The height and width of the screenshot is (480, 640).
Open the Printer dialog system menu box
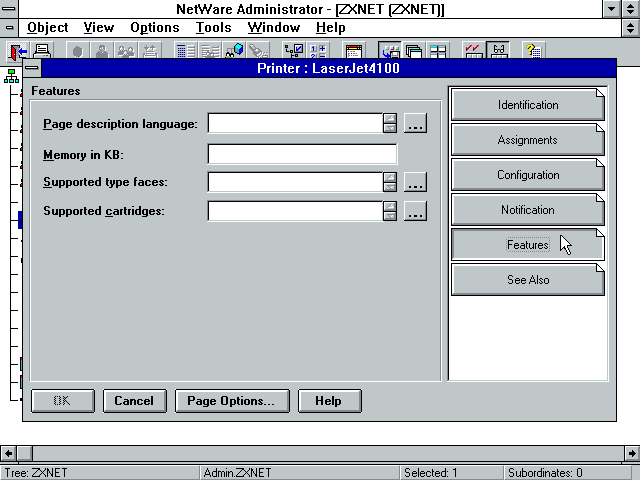[32, 68]
